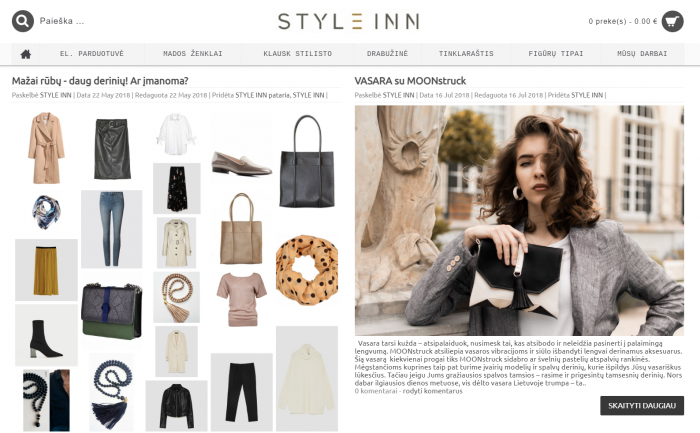Viewport: 700px width, 433px height.
Task: Click the 'rodyti komentarus' link
Action: coord(433,391)
